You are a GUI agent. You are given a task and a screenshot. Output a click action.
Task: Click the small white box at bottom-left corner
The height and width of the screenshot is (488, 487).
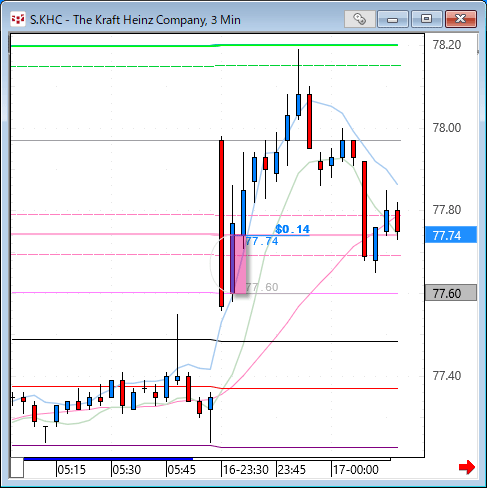pos(17,468)
